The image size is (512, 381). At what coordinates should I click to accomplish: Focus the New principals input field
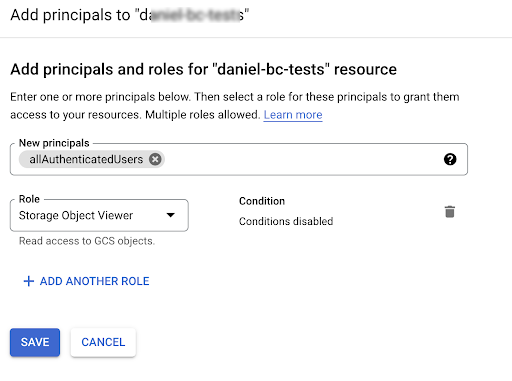[x=239, y=159]
